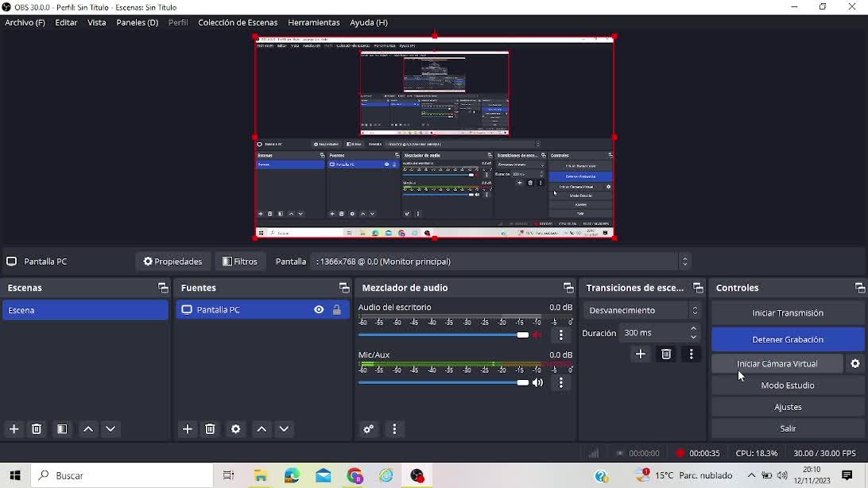Unlock the Pantalla PC source
The image size is (868, 488).
pos(337,310)
